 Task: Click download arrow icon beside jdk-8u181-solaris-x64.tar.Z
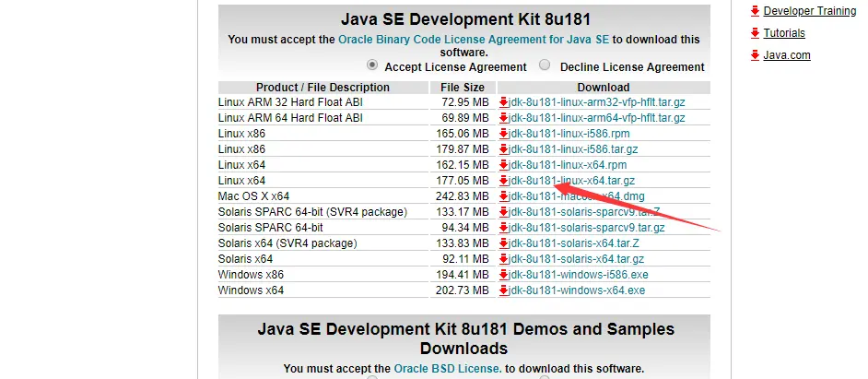click(503, 243)
